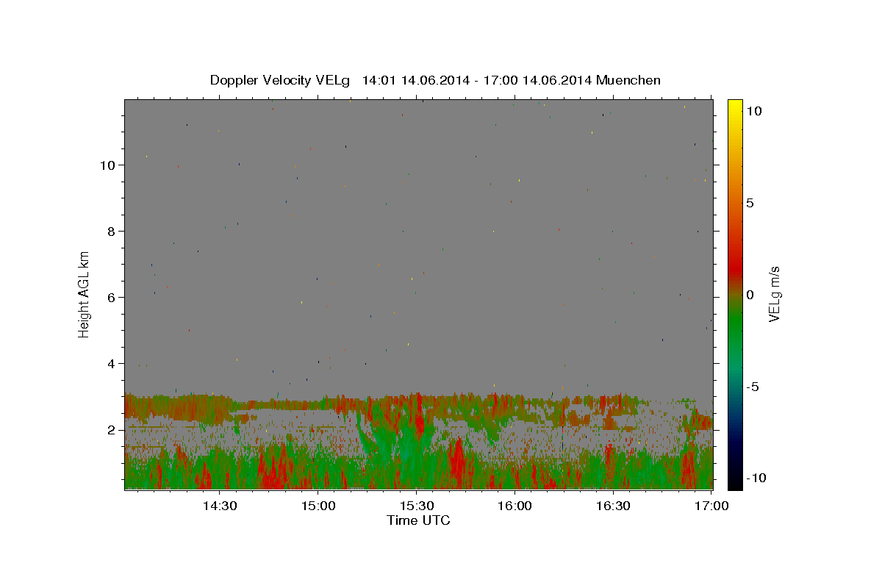Click the yellow top of the colorbar
The height and width of the screenshot is (588, 882).
coord(734,107)
